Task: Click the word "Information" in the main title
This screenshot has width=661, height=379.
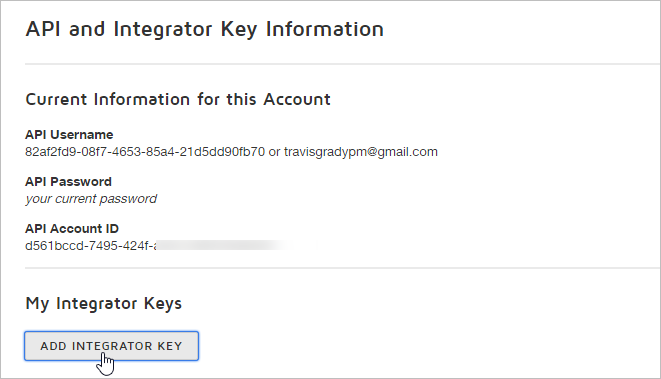Action: [325, 29]
